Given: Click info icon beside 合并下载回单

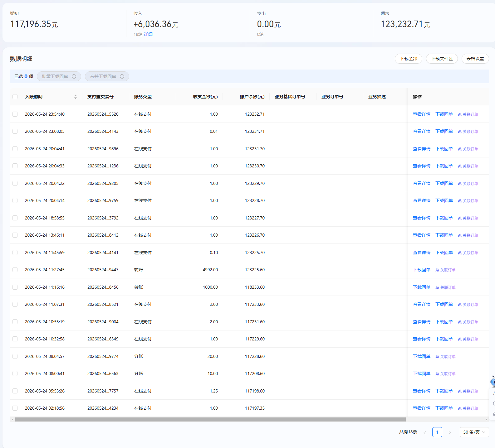Looking at the screenshot, I should pyautogui.click(x=122, y=76).
